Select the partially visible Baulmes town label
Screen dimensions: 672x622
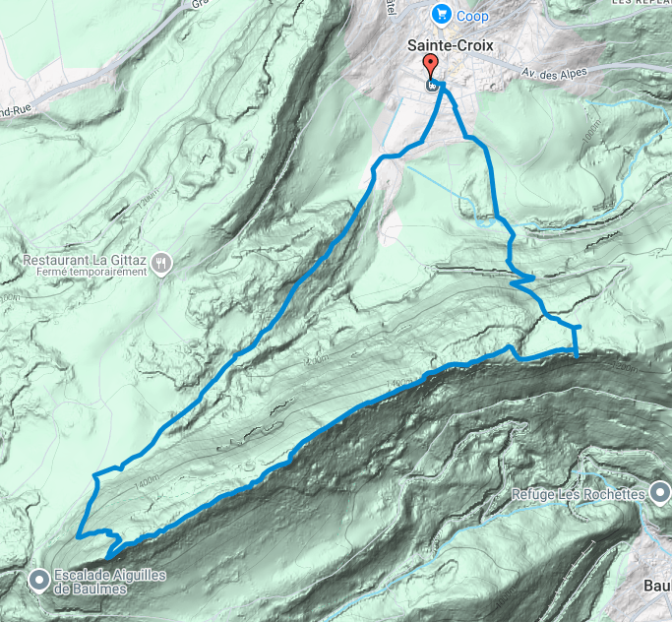coord(658,586)
